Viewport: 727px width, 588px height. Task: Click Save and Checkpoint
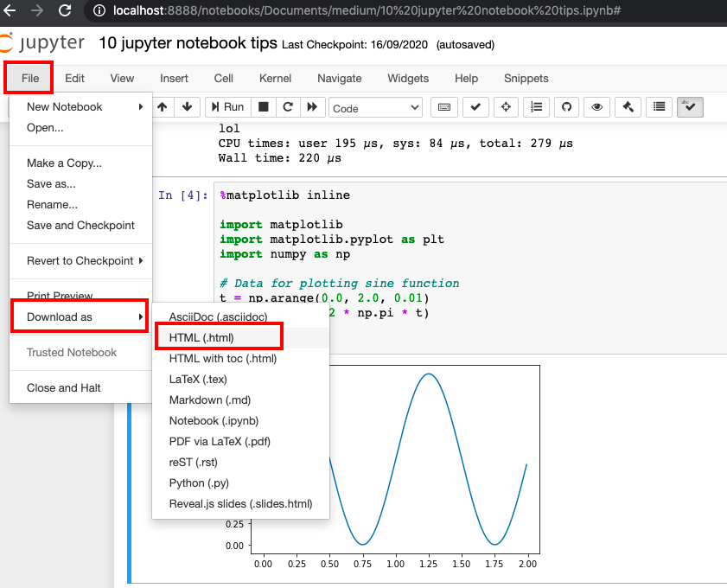[80, 226]
